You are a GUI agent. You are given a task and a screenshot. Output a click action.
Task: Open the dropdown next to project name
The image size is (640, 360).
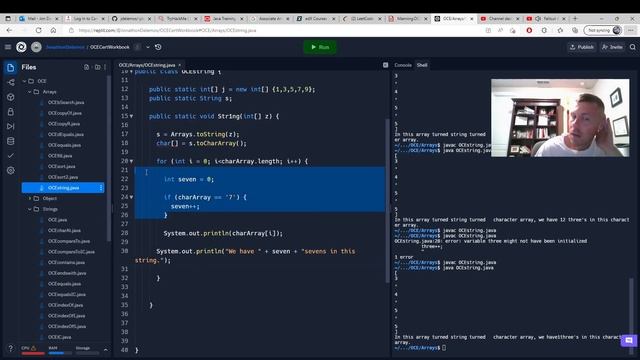click(x=148, y=47)
